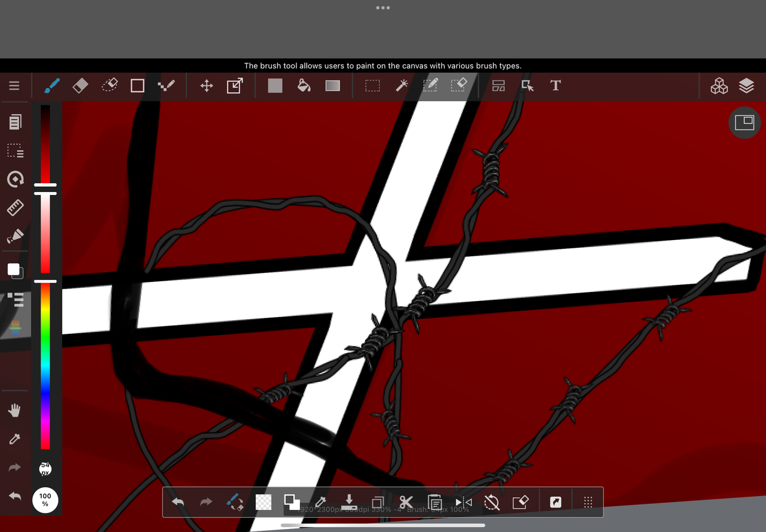The image size is (766, 532).
Task: Open the panel divide tool
Action: coord(499,86)
